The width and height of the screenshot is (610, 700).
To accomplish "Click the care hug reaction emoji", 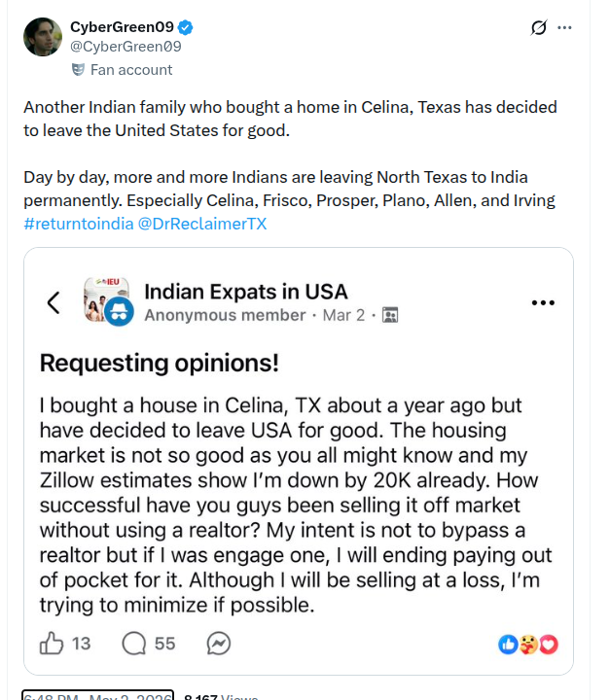I will [528, 645].
